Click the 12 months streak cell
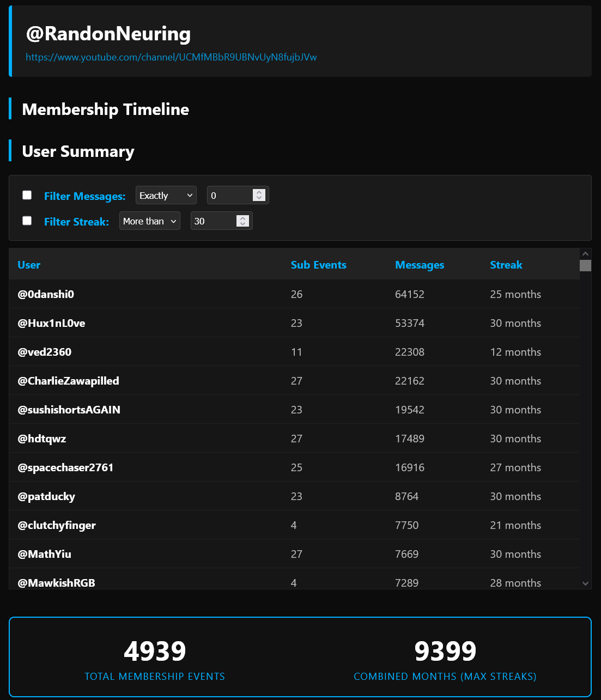 click(x=515, y=352)
